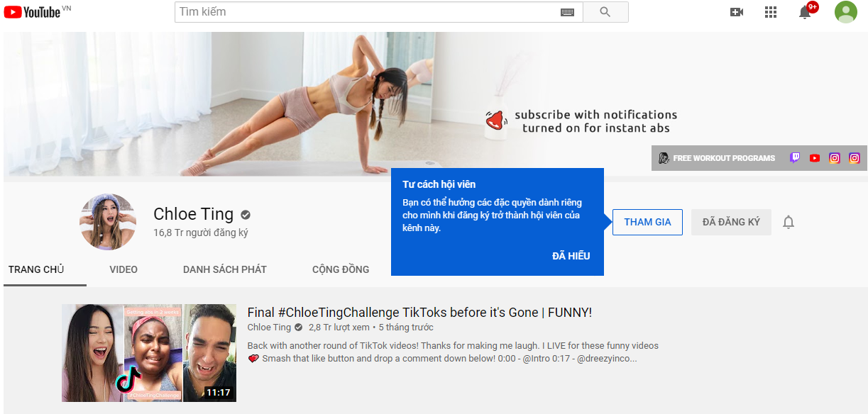Open the on-screen keyboard icon in search box
The width and height of the screenshot is (868, 414).
[x=567, y=12]
